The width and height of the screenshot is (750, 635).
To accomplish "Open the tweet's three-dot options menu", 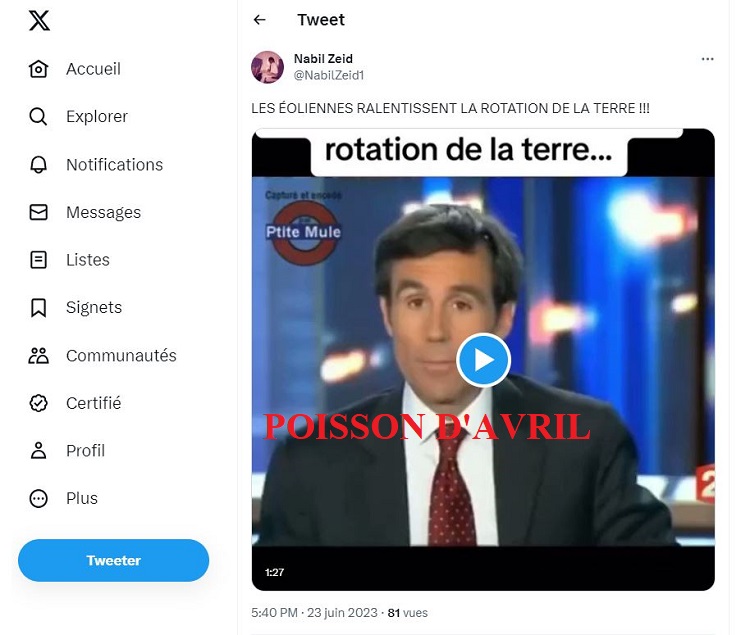I will click(707, 59).
